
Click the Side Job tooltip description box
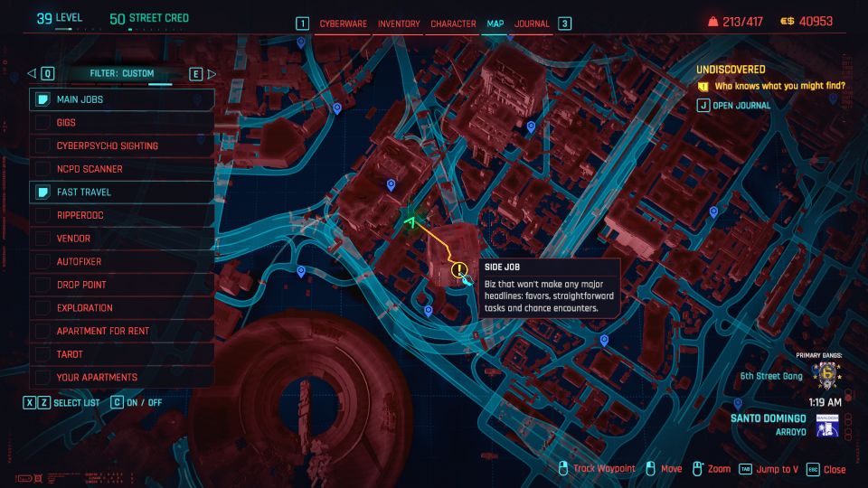tap(549, 289)
